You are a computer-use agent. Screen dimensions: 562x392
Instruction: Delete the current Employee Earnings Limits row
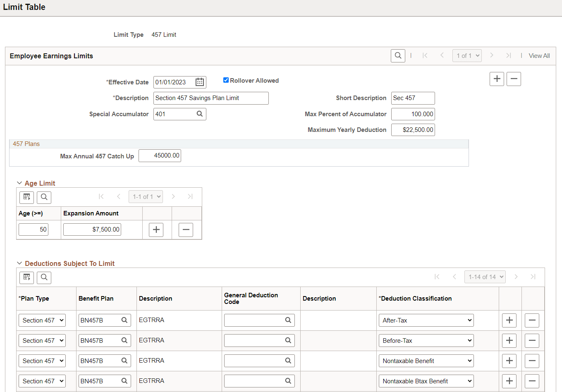[x=514, y=79]
